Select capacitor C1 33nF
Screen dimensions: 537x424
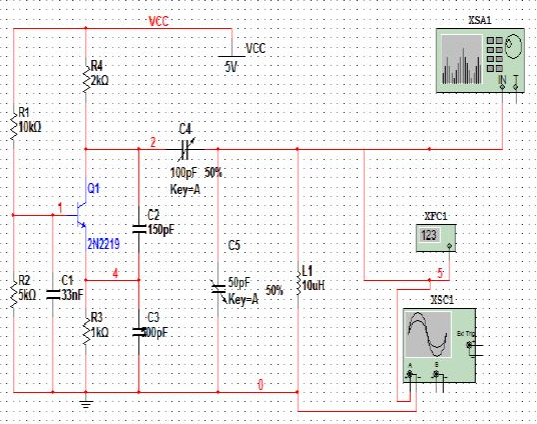53,294
